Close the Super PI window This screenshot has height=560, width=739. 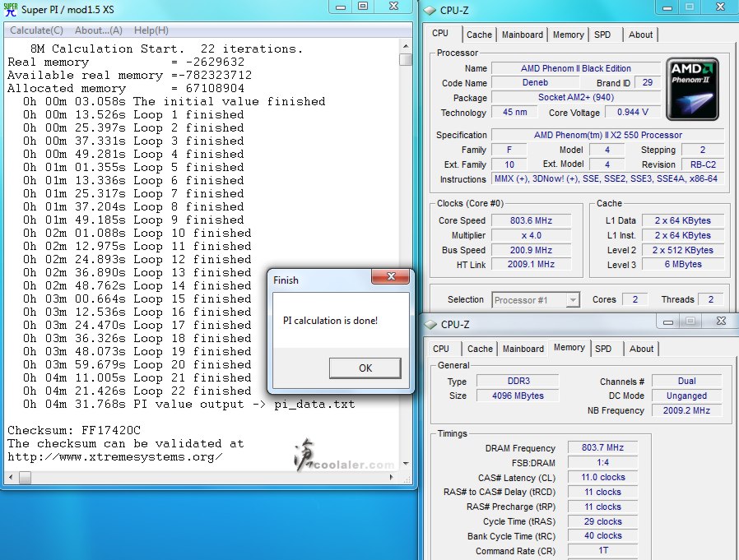coord(394,6)
